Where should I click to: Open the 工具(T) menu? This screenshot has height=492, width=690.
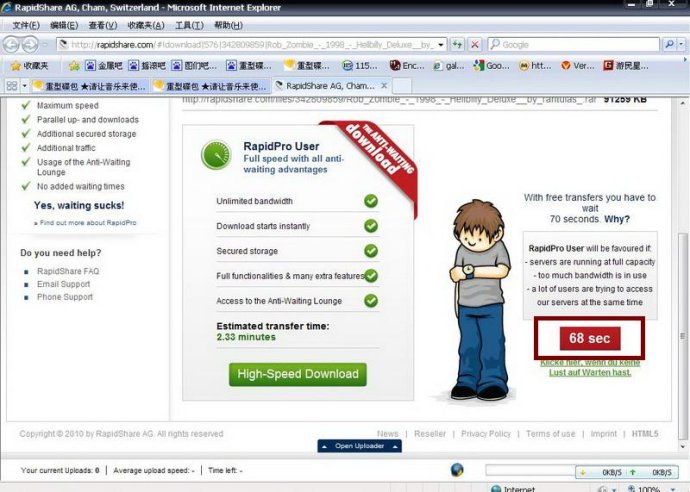coord(190,25)
